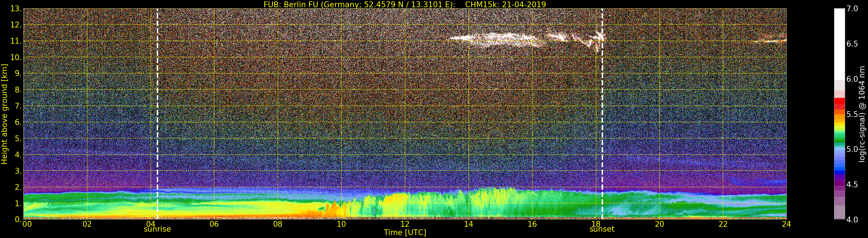This screenshot has width=868, height=238.
Task: Click the height axis tick '10.'
Action: (16, 57)
